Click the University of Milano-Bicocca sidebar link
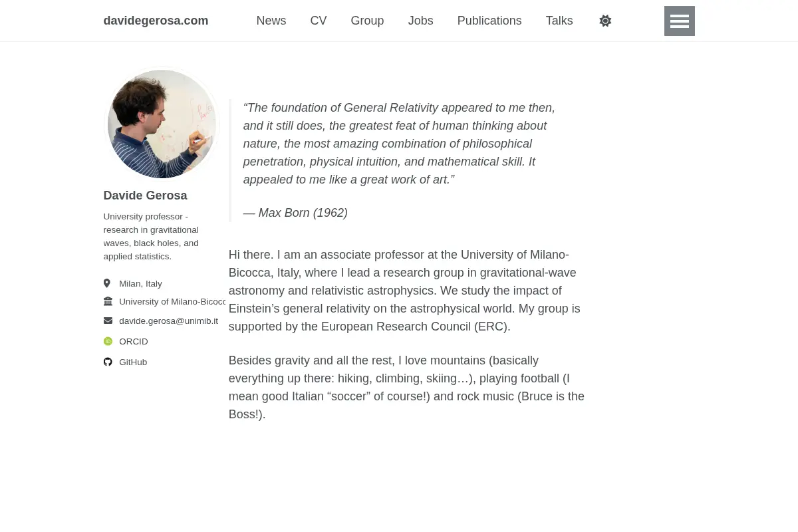This screenshot has width=798, height=532. (172, 301)
